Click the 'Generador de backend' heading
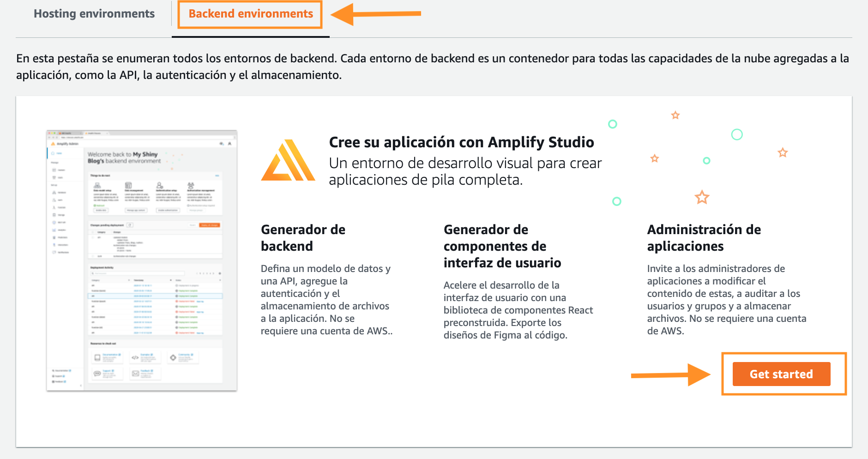868x459 pixels. [x=303, y=238]
